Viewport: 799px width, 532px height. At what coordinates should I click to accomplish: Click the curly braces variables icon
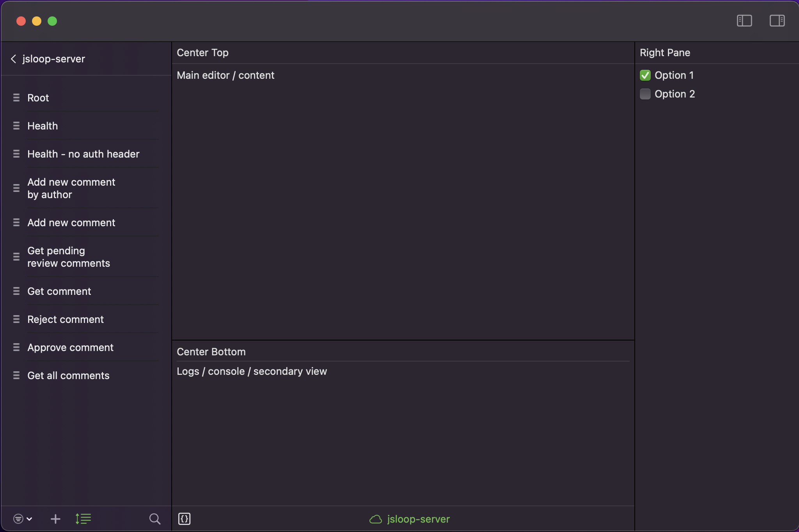(184, 519)
